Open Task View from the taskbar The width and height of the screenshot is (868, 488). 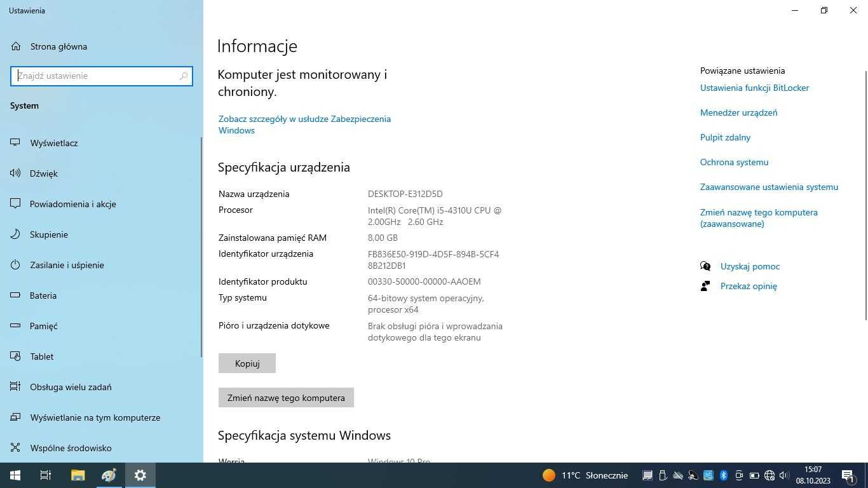click(46, 475)
